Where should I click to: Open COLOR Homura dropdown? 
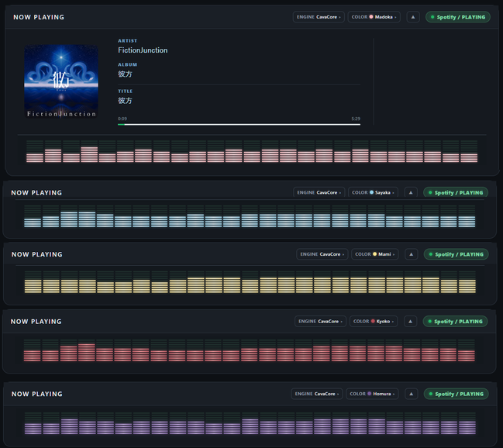[x=372, y=394]
